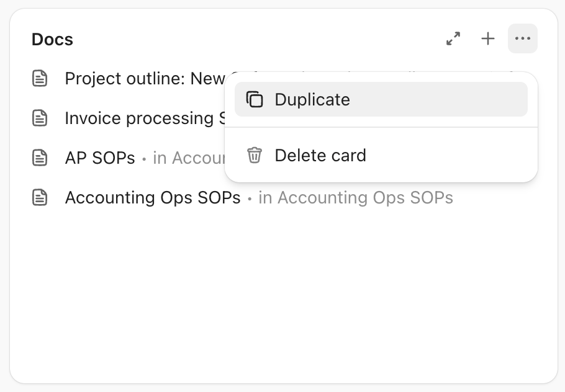
Task: Click the trash icon beside Delete card
Action: [255, 155]
